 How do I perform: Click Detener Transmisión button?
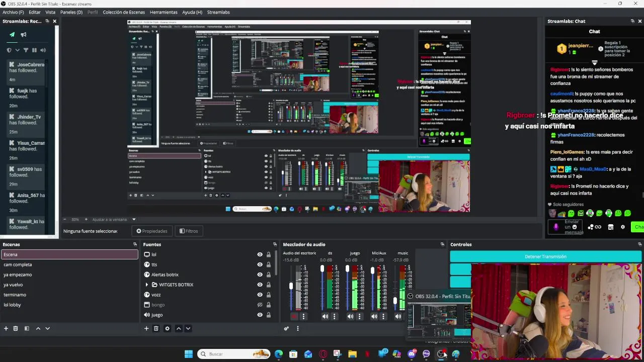click(545, 256)
